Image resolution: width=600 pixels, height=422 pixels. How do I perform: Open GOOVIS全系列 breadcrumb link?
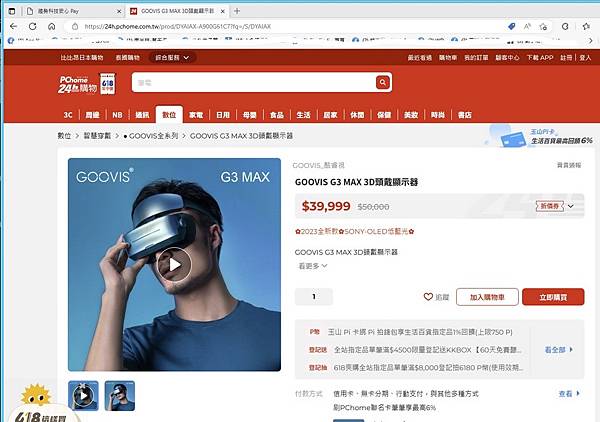(x=151, y=136)
